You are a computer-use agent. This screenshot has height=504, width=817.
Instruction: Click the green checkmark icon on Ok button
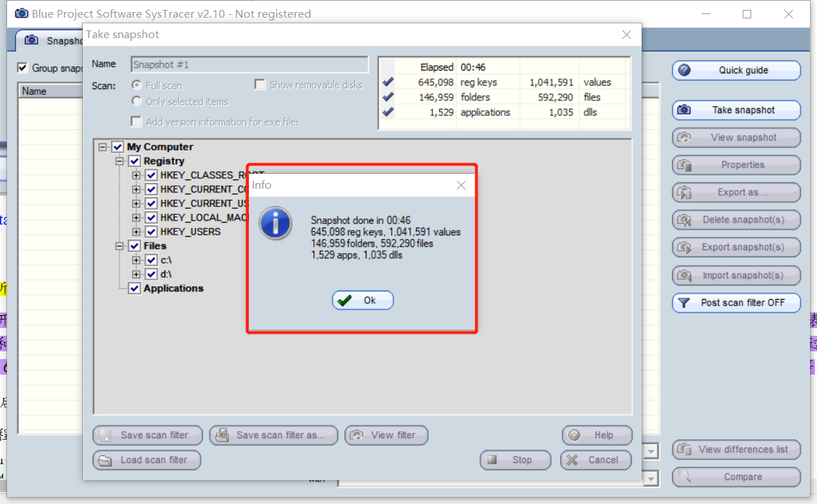click(x=344, y=301)
